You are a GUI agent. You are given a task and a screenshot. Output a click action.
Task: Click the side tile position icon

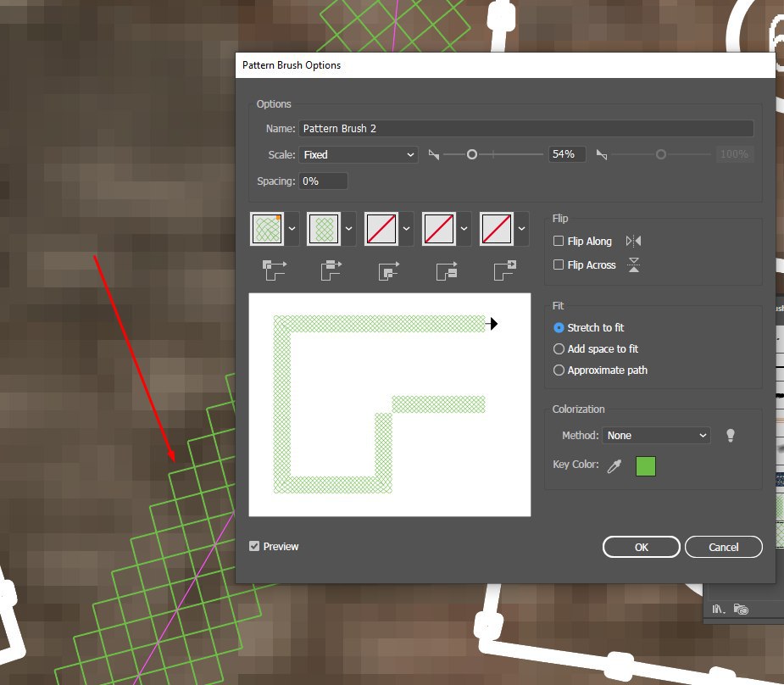coord(331,270)
